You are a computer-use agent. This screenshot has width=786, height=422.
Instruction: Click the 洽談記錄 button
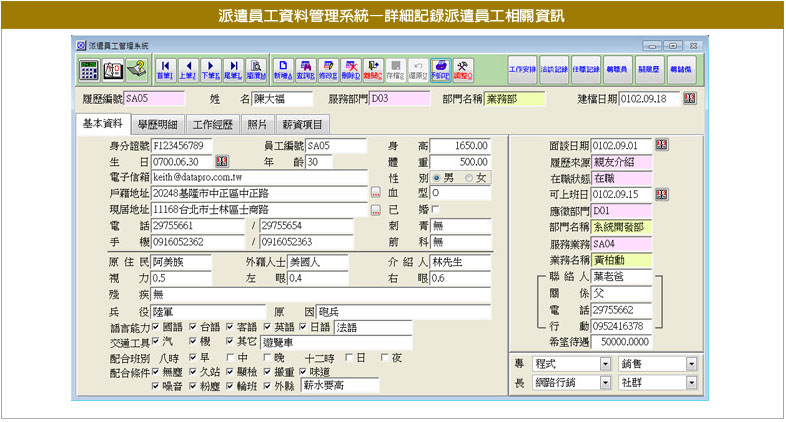tap(555, 69)
